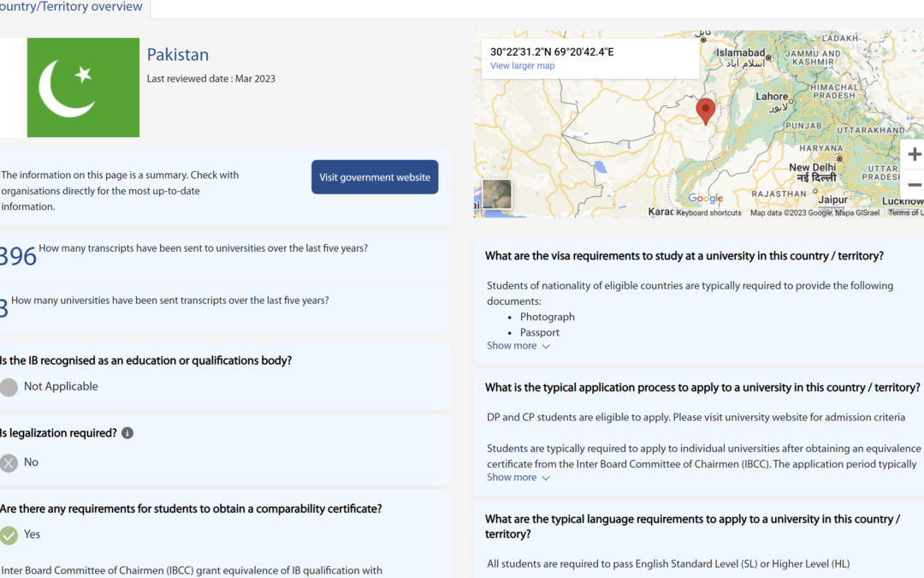The image size is (924, 578).
Task: Open the Country/Territory overview tab
Action: pyautogui.click(x=73, y=8)
